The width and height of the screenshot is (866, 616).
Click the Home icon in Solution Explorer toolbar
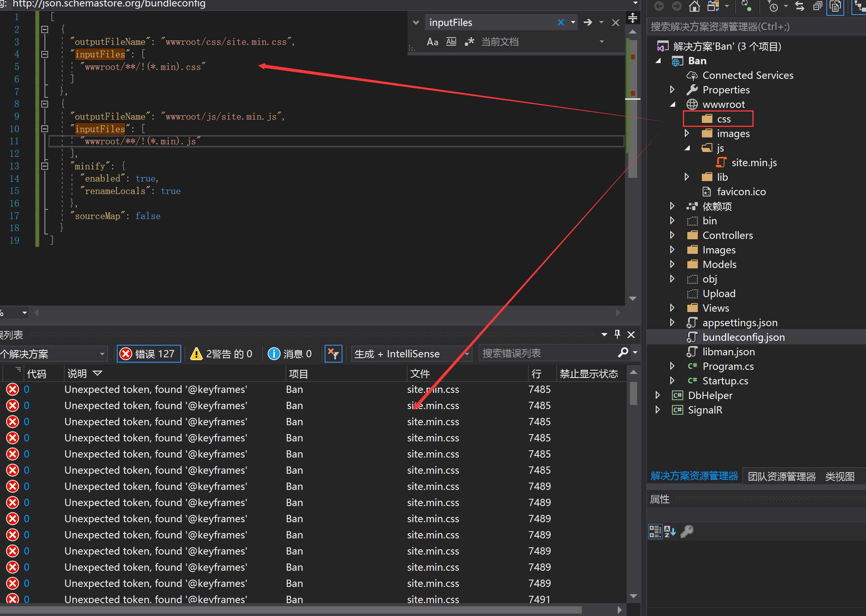(694, 6)
